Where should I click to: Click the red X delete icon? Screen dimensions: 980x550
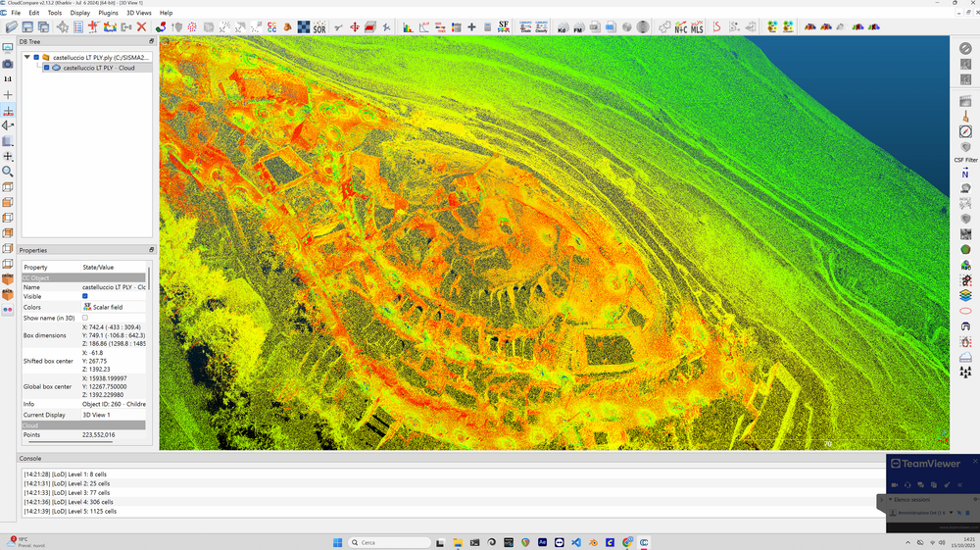(142, 27)
